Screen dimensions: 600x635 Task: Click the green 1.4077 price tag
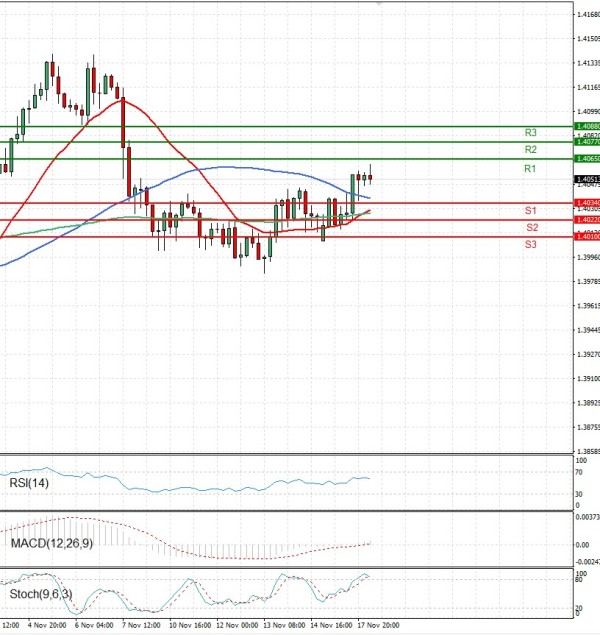tap(587, 143)
